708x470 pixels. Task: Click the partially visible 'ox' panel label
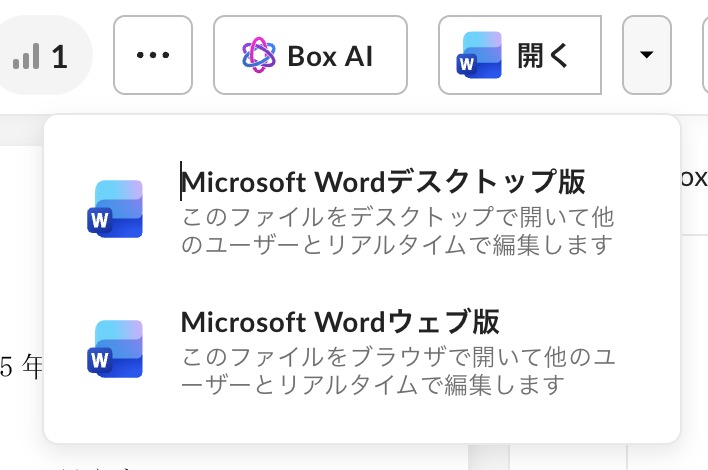pos(693,178)
